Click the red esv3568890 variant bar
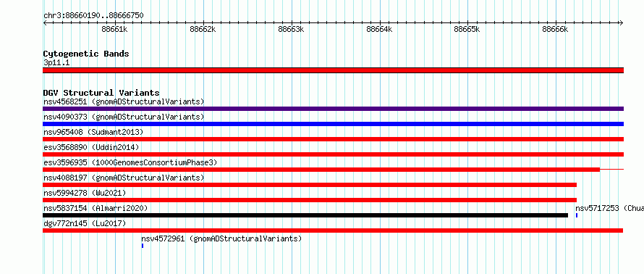The width and height of the screenshot is (644, 274). click(x=333, y=154)
